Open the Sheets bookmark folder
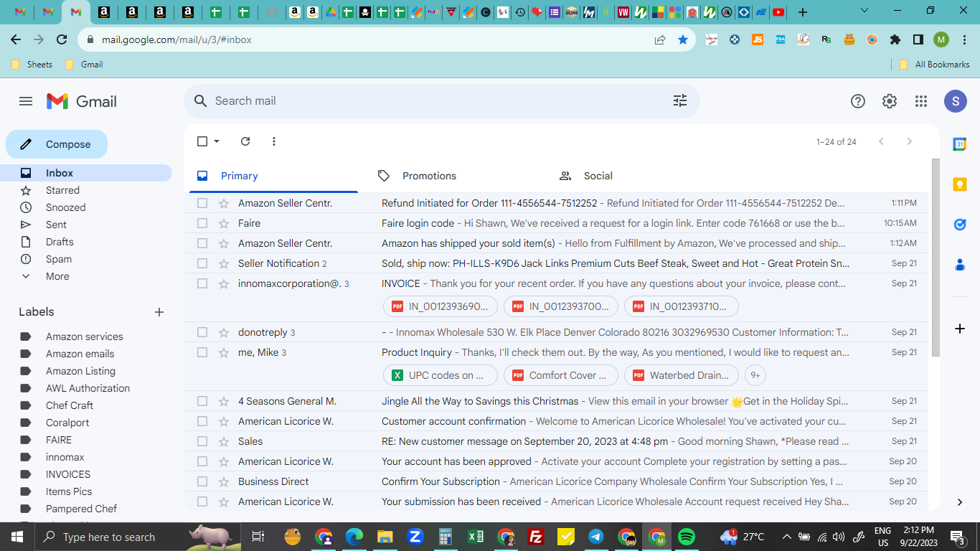This screenshot has width=980, height=551. (32, 65)
